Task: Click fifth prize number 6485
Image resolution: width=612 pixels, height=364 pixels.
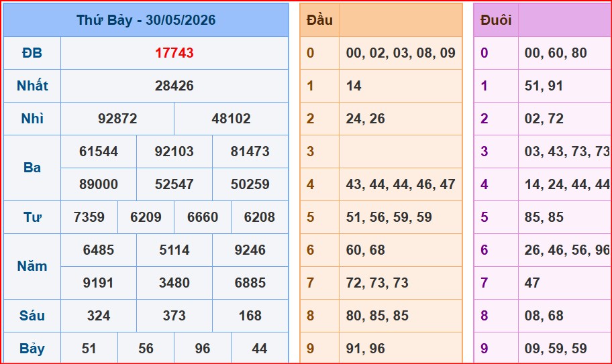Action: [x=99, y=250]
